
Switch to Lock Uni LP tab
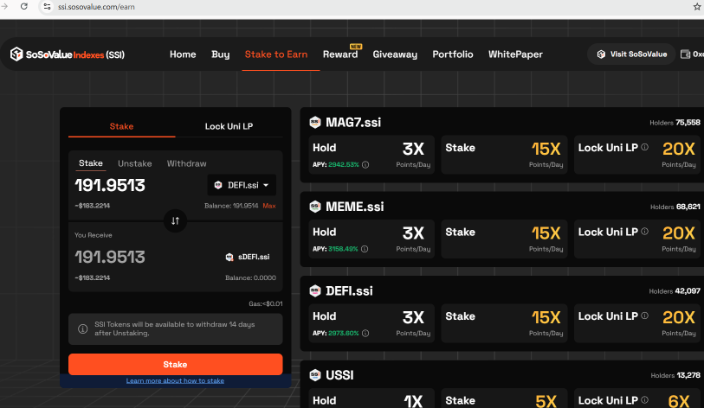click(229, 126)
